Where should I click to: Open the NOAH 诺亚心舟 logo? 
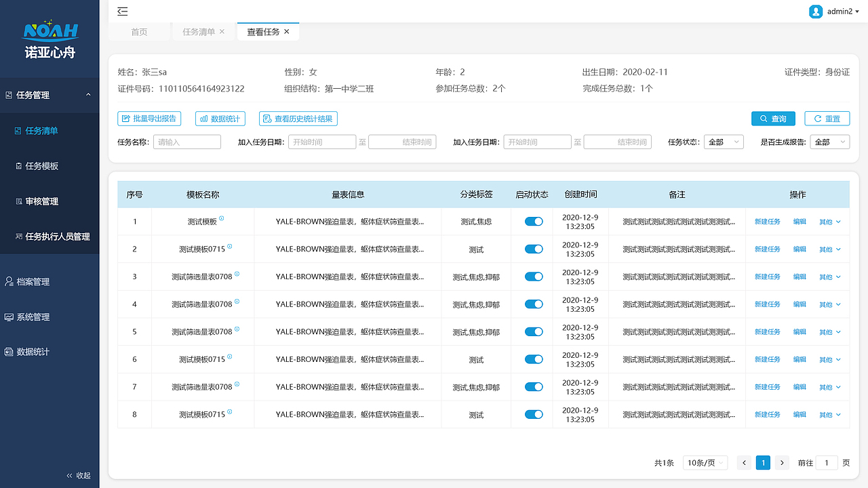click(x=50, y=40)
